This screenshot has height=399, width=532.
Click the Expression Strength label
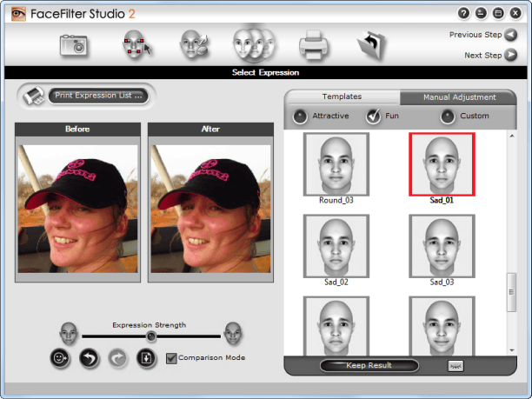coord(149,325)
